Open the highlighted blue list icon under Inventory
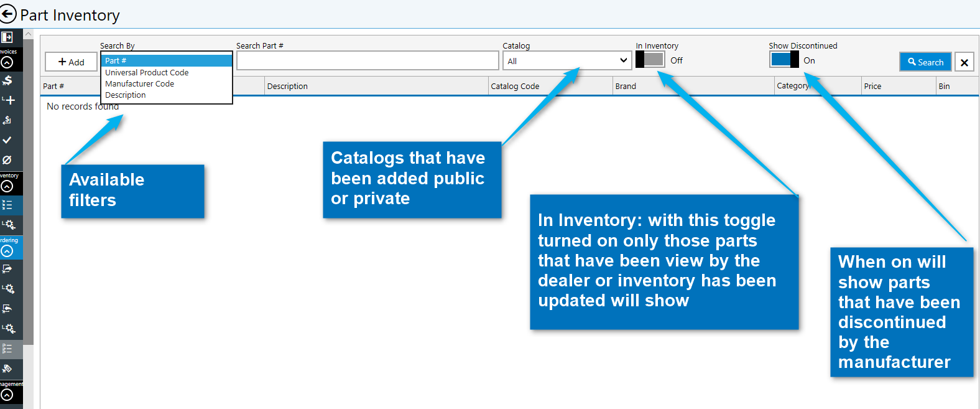 [7, 205]
